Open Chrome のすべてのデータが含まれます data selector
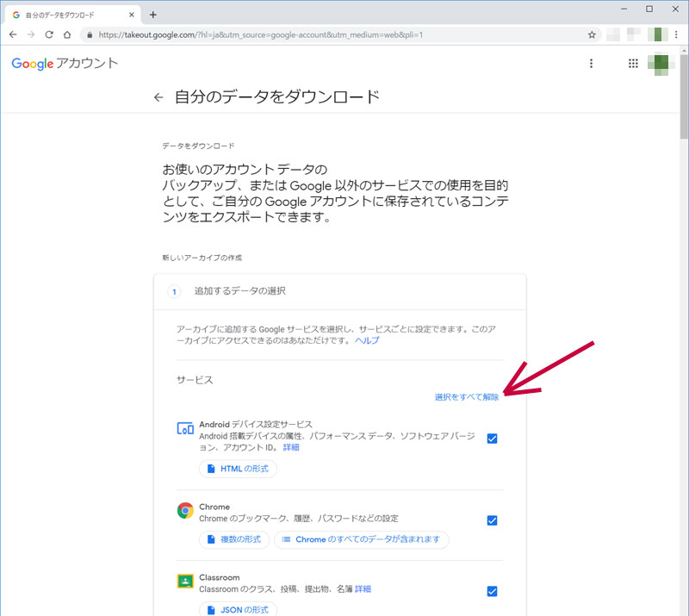Image resolution: width=689 pixels, height=616 pixels. pyautogui.click(x=361, y=539)
